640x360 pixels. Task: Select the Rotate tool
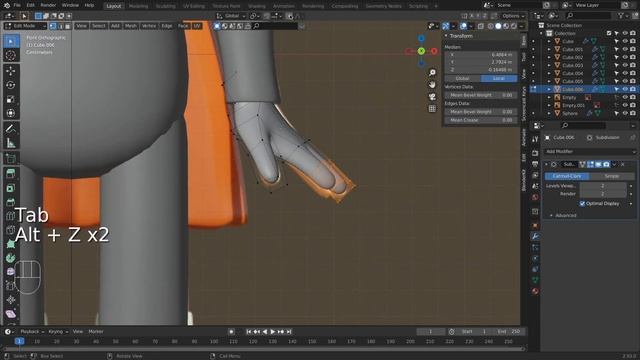point(11,85)
